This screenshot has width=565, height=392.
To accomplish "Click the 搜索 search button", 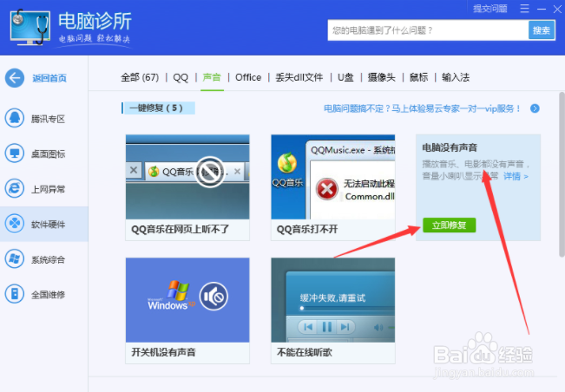I will pyautogui.click(x=542, y=30).
